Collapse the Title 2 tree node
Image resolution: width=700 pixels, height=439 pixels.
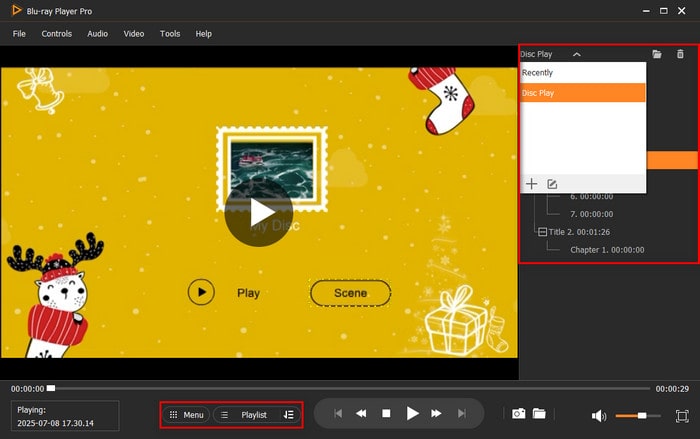[542, 232]
